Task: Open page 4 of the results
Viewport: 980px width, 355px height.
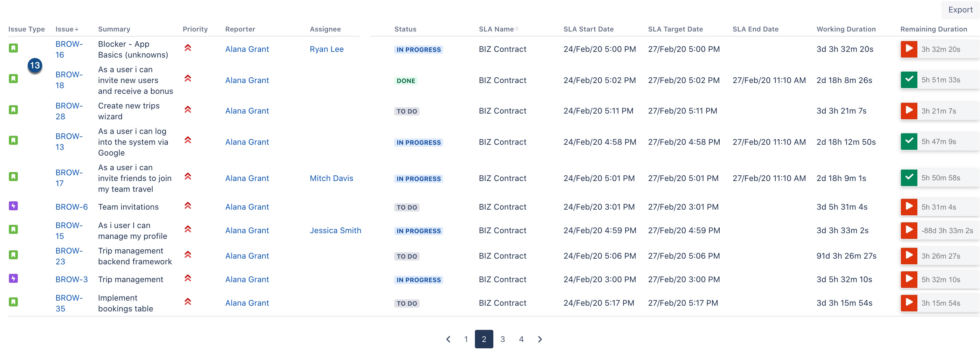Action: pos(521,339)
